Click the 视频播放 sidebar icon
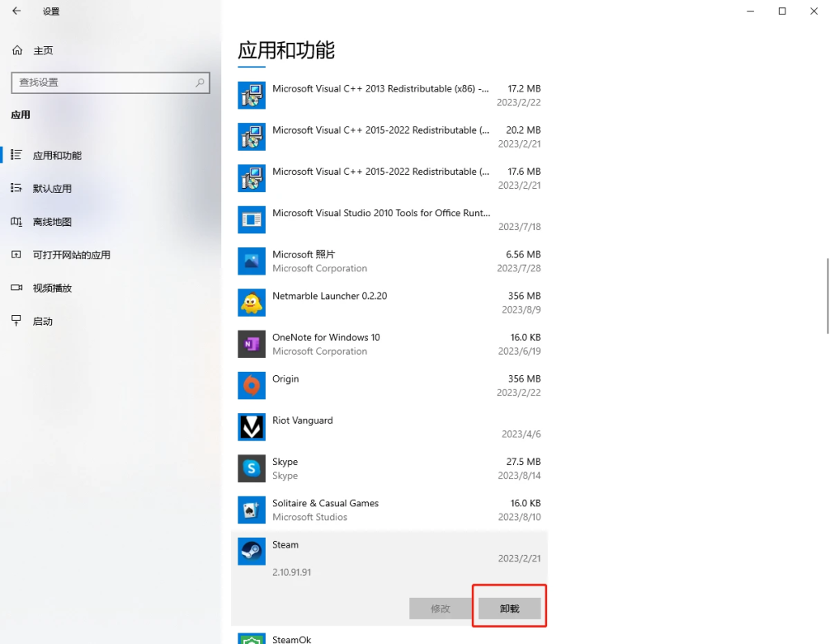This screenshot has width=830, height=644. [16, 288]
